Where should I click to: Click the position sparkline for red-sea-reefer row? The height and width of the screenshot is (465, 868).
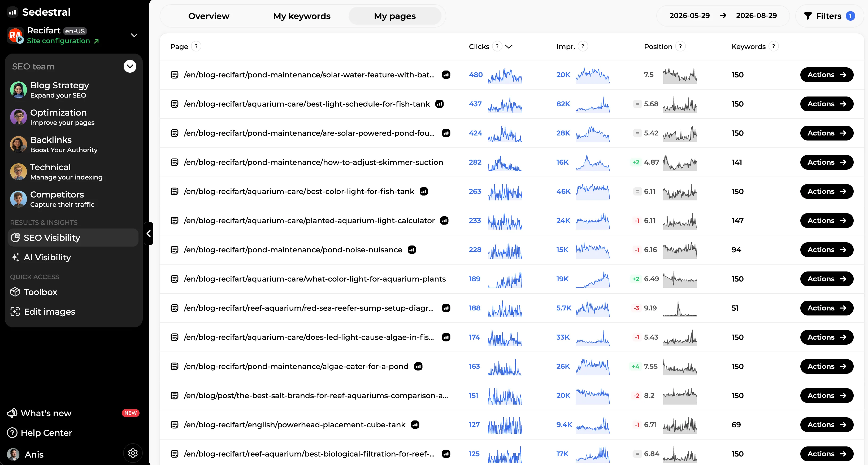click(x=680, y=308)
